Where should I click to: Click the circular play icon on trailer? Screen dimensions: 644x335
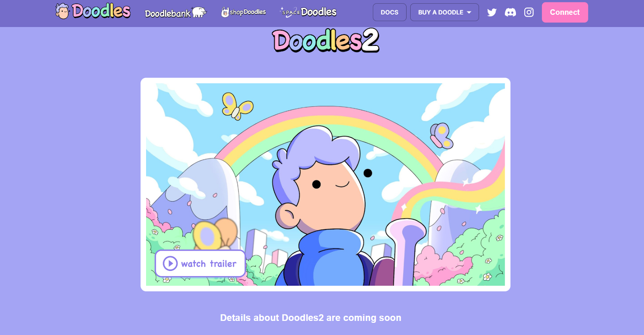coord(170,264)
